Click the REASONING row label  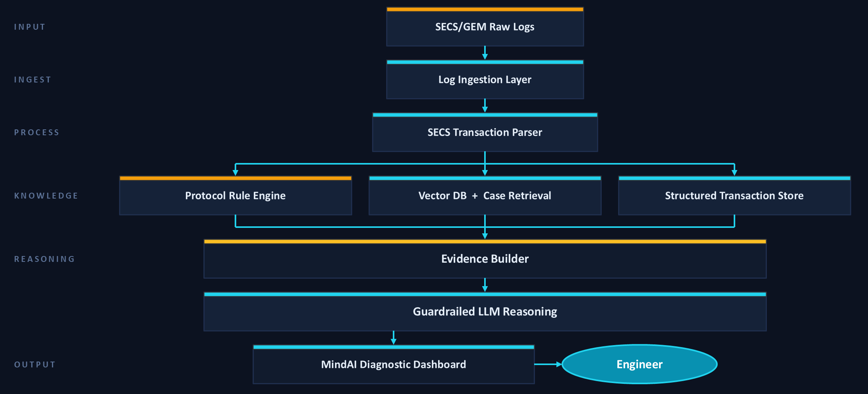click(45, 259)
